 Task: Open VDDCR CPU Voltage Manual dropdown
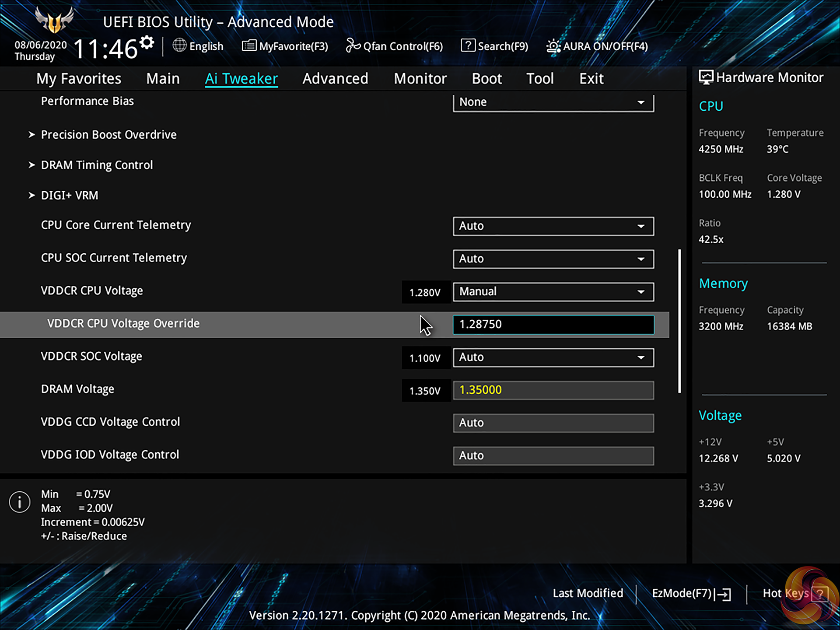coord(553,292)
